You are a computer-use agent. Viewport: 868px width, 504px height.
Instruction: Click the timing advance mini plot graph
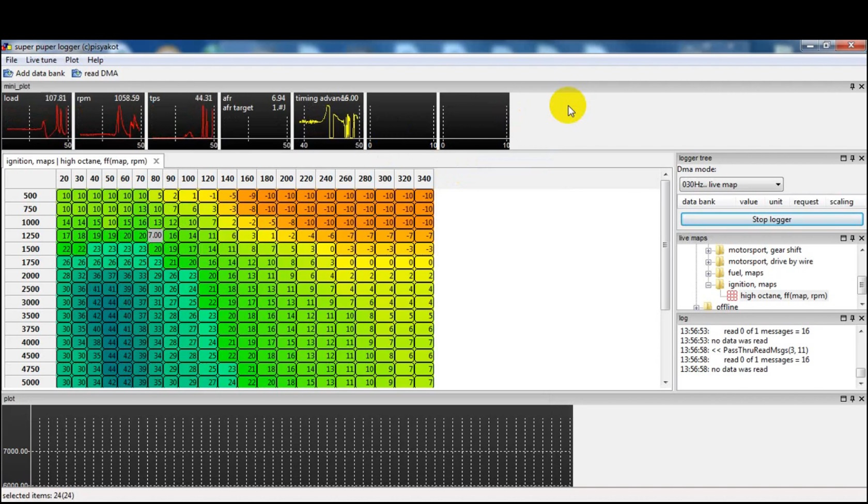pyautogui.click(x=329, y=121)
